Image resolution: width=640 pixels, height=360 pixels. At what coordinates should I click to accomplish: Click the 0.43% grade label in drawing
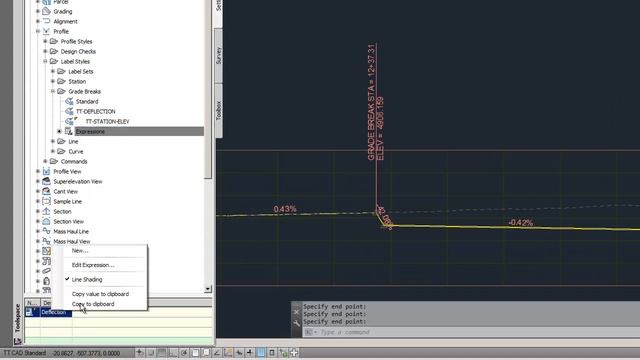(285, 209)
